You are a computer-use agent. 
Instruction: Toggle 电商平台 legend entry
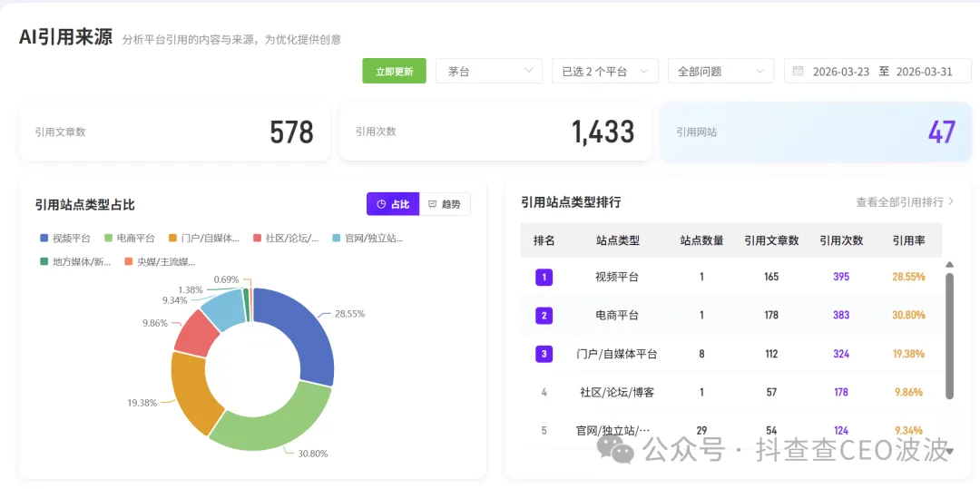[130, 238]
